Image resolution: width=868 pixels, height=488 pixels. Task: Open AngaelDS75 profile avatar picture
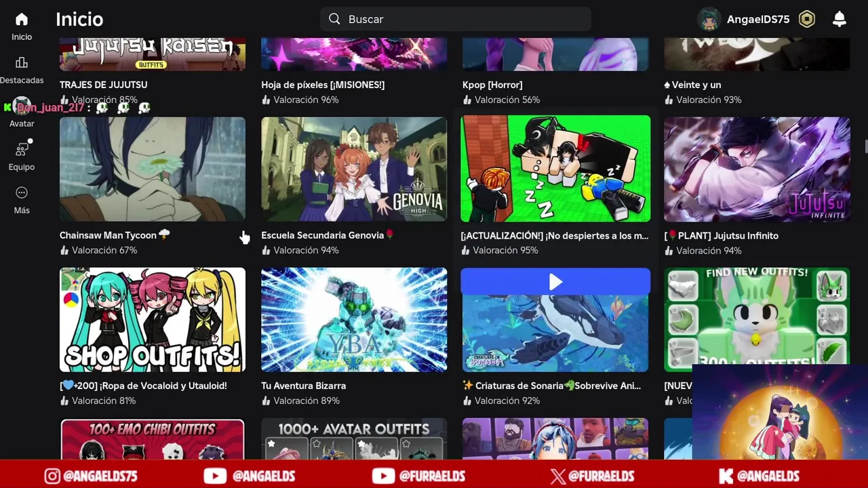click(709, 20)
